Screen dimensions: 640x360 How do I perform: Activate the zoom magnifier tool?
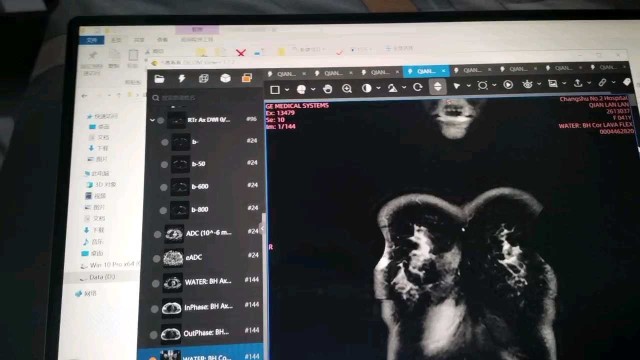coord(347,88)
